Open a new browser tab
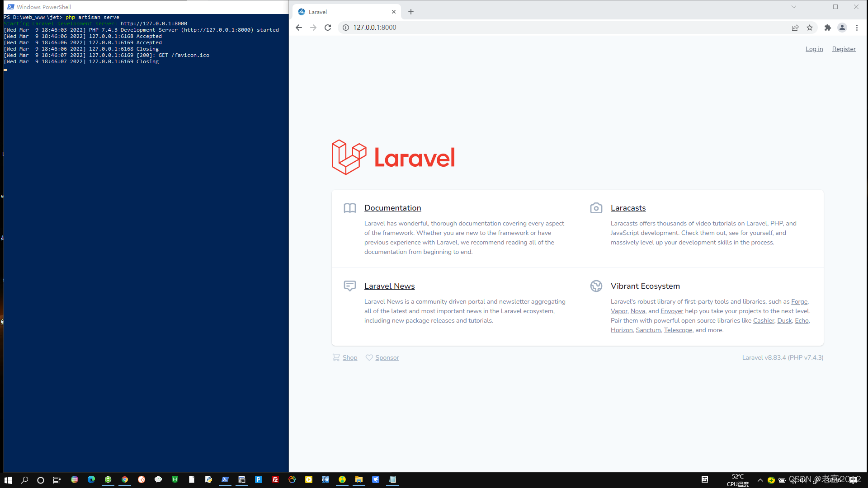This screenshot has width=868, height=488. click(411, 12)
